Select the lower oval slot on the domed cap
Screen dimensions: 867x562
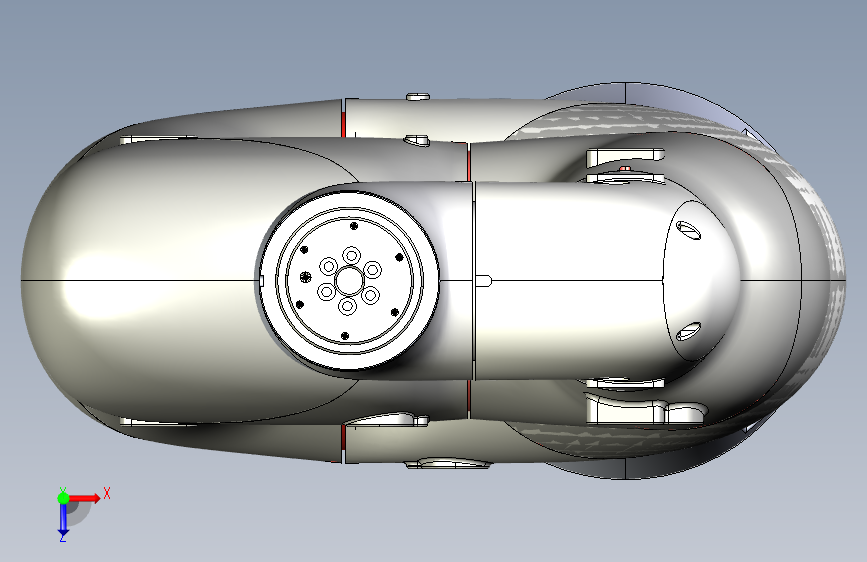[689, 331]
